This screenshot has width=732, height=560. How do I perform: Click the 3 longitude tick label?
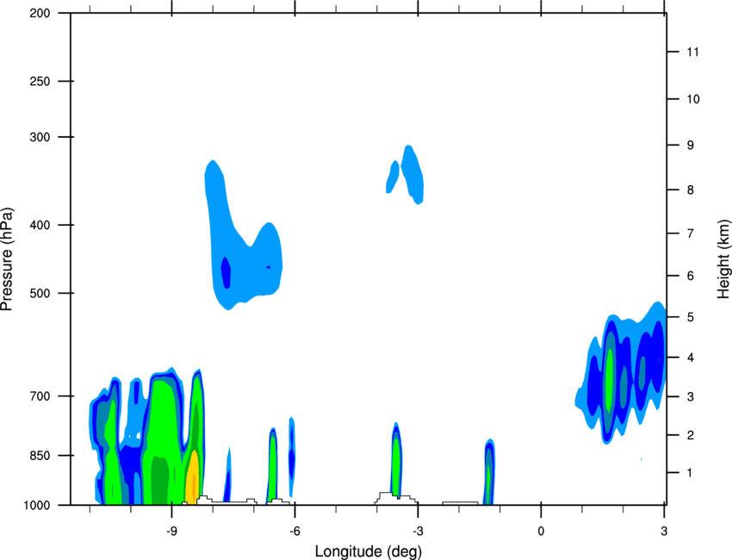coord(664,532)
